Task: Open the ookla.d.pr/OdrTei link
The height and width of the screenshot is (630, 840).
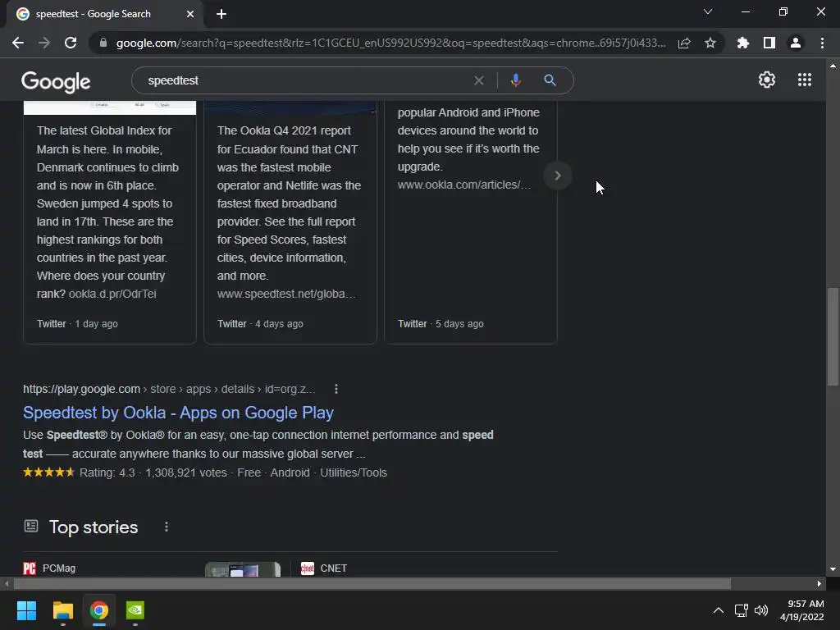Action: 112,294
